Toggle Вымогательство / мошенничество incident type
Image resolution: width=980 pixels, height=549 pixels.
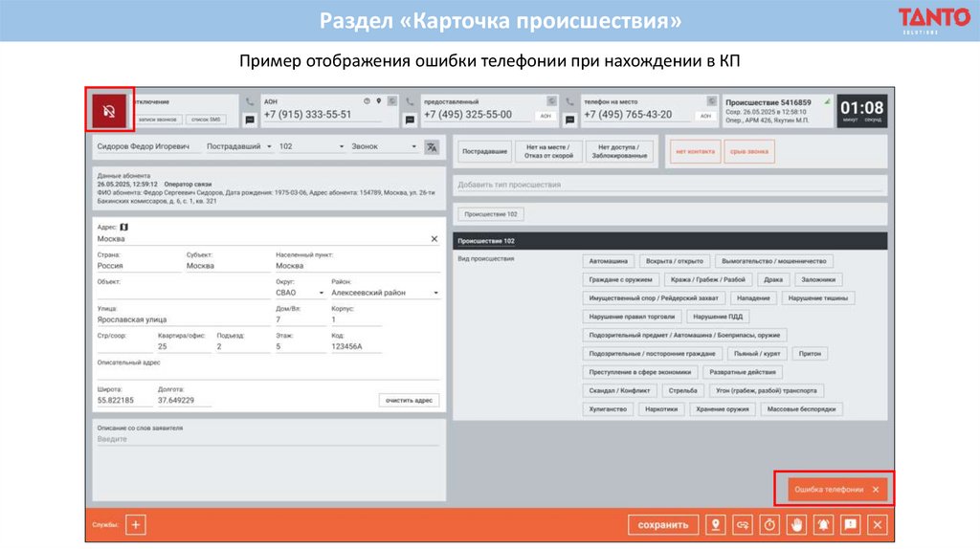pos(773,261)
